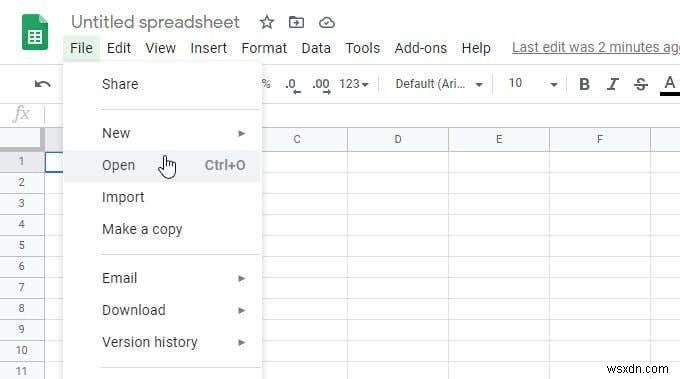Open the Format menu
The image size is (680, 379).
264,48
